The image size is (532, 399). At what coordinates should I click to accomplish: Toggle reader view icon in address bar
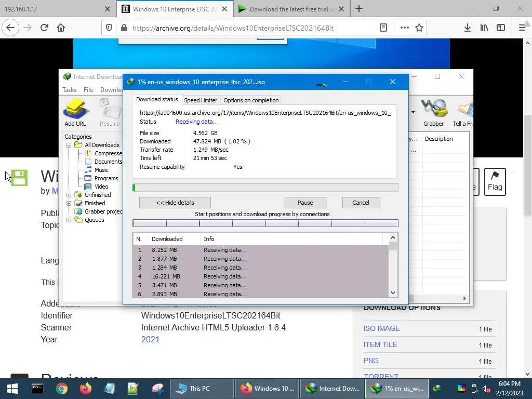[383, 28]
